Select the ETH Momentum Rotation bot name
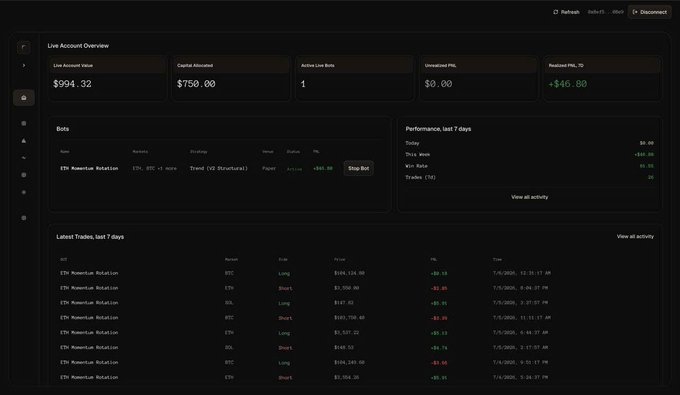This screenshot has height=395, width=680. coord(89,168)
